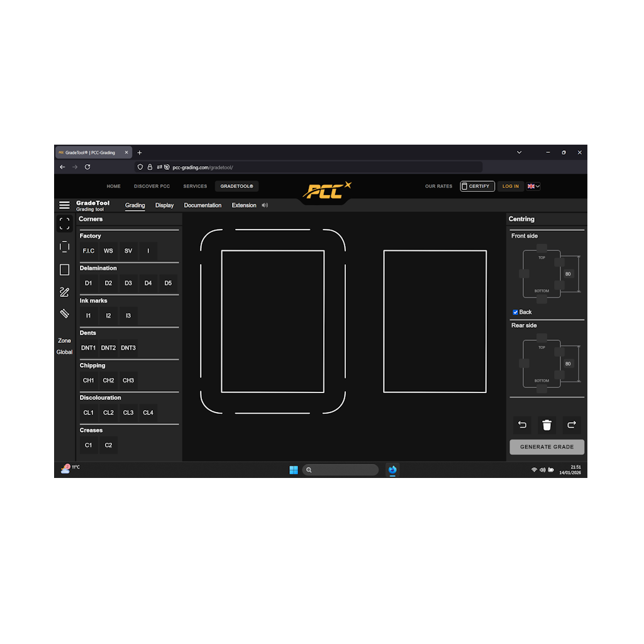This screenshot has width=644, height=644.
Task: Toggle the D3 delamination defect
Action: click(128, 284)
